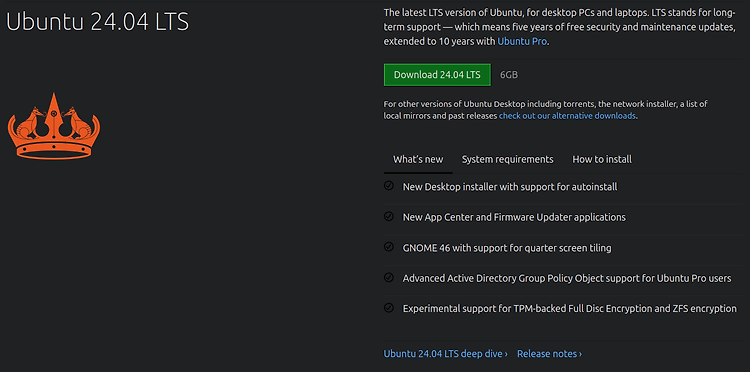
Task: Open the Ubuntu 24.04 LTS deep dive link
Action: pyautogui.click(x=445, y=354)
